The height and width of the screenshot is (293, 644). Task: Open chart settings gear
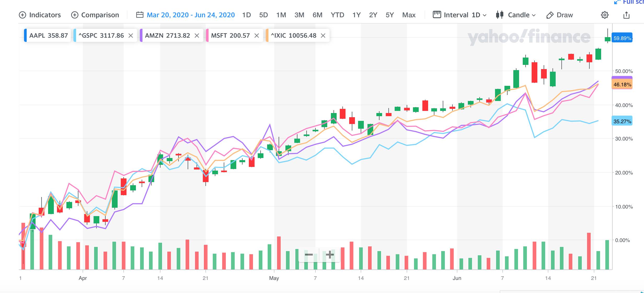point(605,15)
